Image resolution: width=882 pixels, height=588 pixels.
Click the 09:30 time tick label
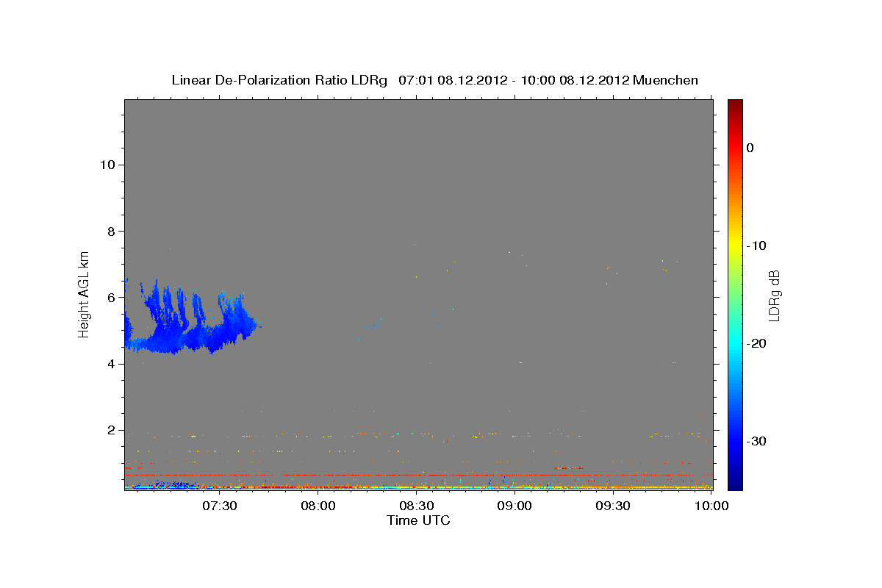click(x=612, y=506)
